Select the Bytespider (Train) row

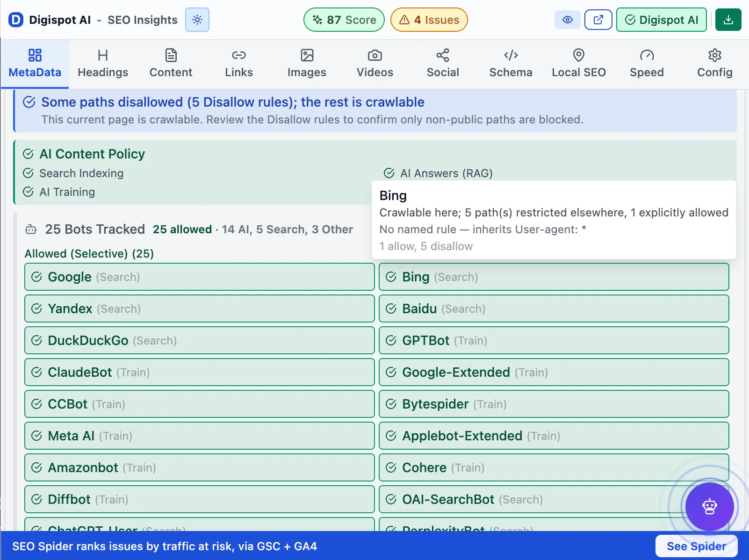pos(554,404)
